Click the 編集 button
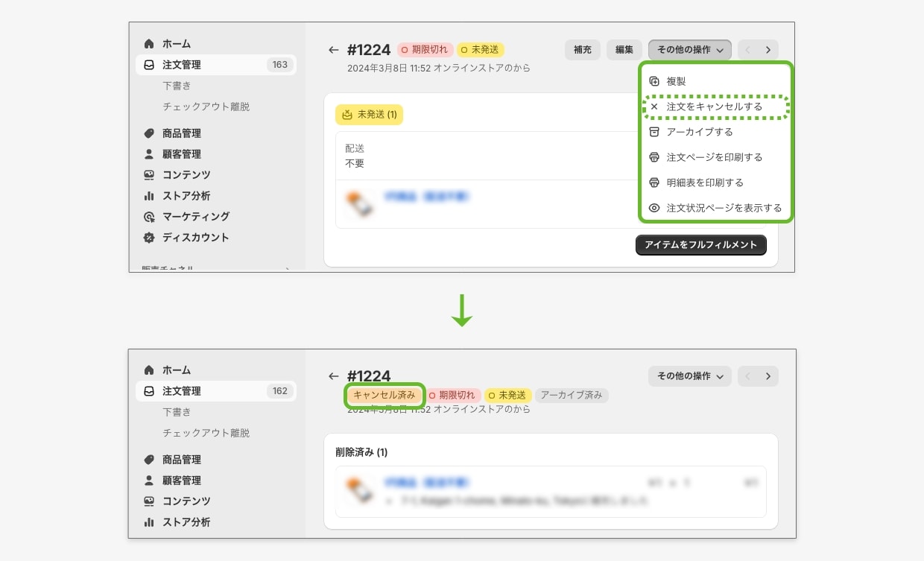924x561 pixels. (624, 50)
